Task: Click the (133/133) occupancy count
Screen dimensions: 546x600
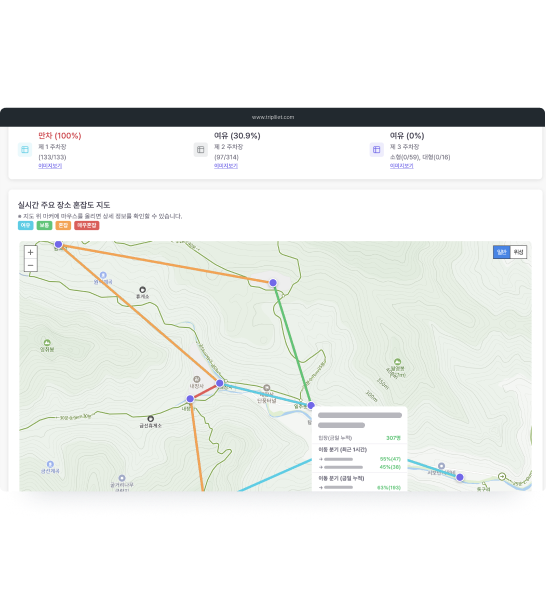Action: coord(52,157)
